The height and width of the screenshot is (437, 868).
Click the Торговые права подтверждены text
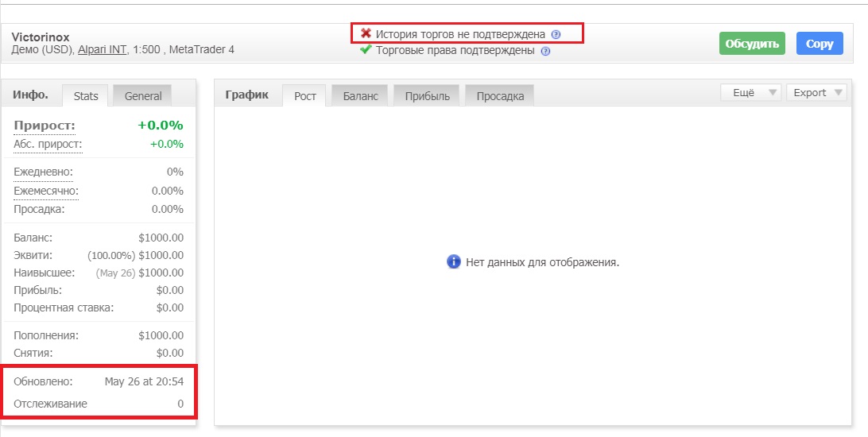(455, 51)
